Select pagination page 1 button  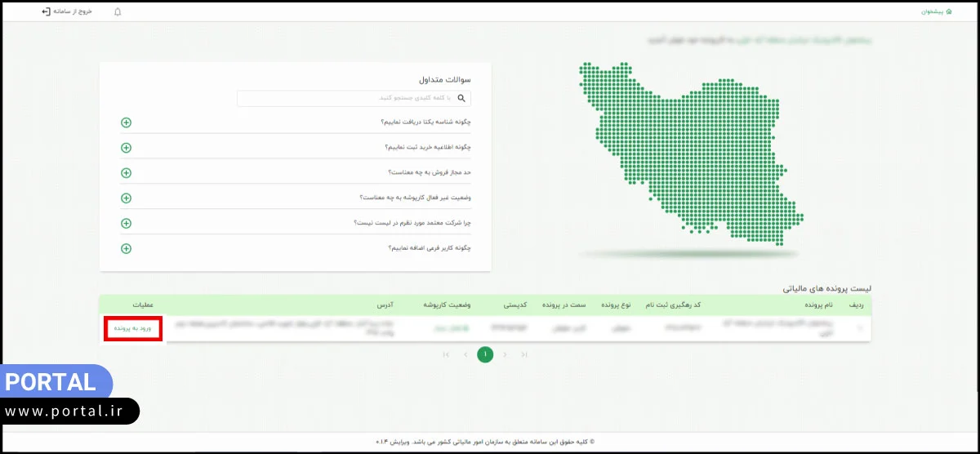(485, 354)
